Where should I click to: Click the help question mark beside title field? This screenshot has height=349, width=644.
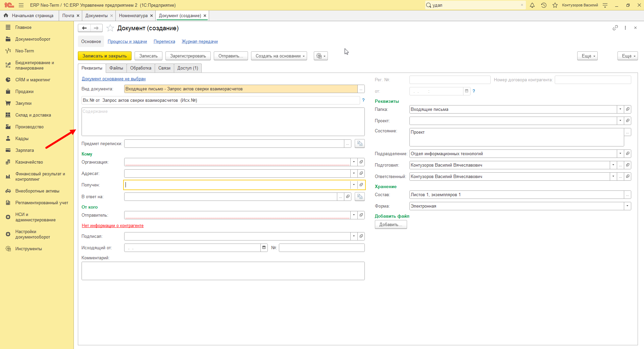pyautogui.click(x=363, y=100)
